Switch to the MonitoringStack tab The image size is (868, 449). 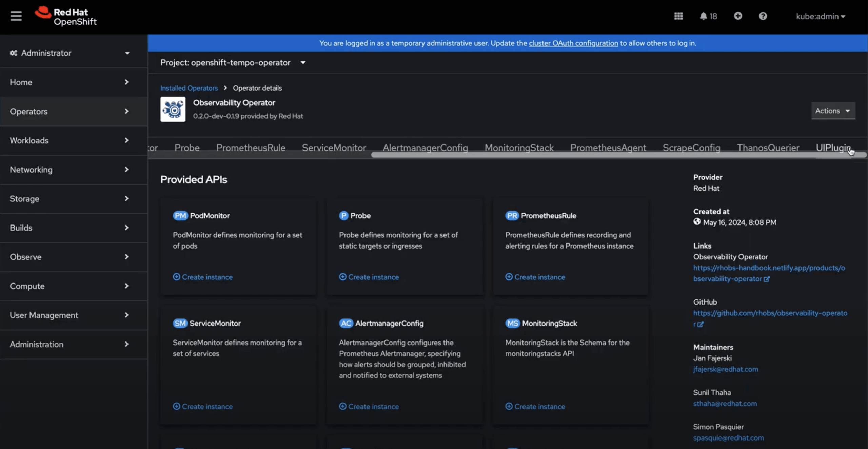[519, 148]
